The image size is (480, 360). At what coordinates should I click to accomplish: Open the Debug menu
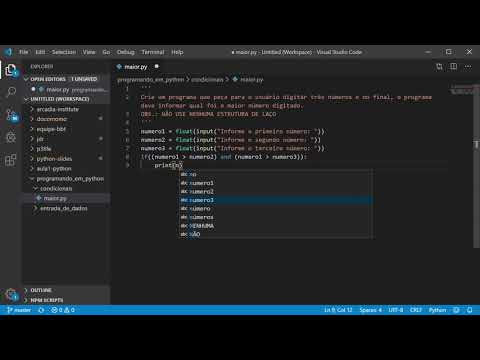coord(125,52)
